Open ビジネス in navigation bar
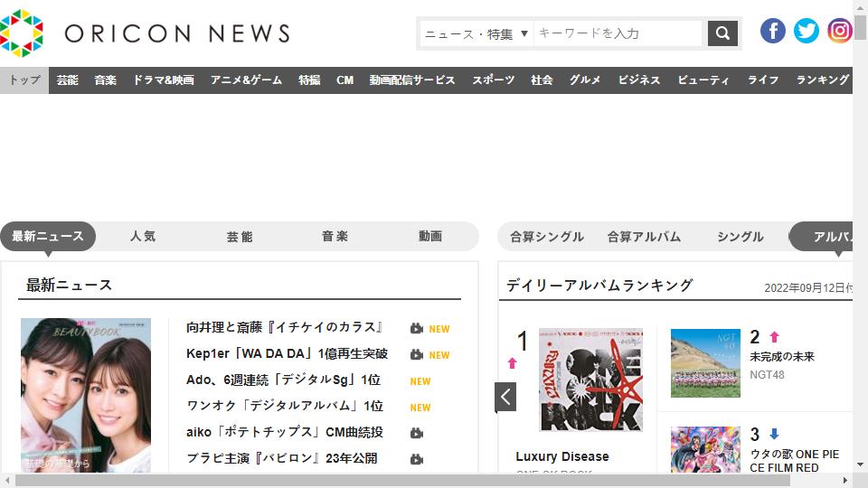The width and height of the screenshot is (868, 488). pyautogui.click(x=639, y=80)
